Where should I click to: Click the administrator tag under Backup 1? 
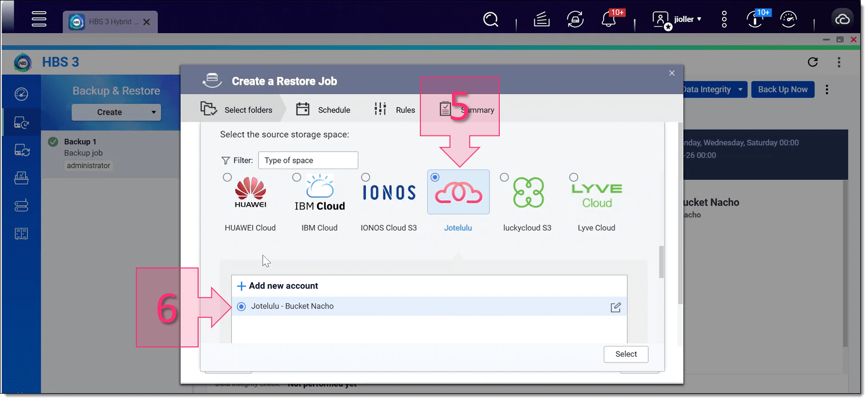coord(88,166)
